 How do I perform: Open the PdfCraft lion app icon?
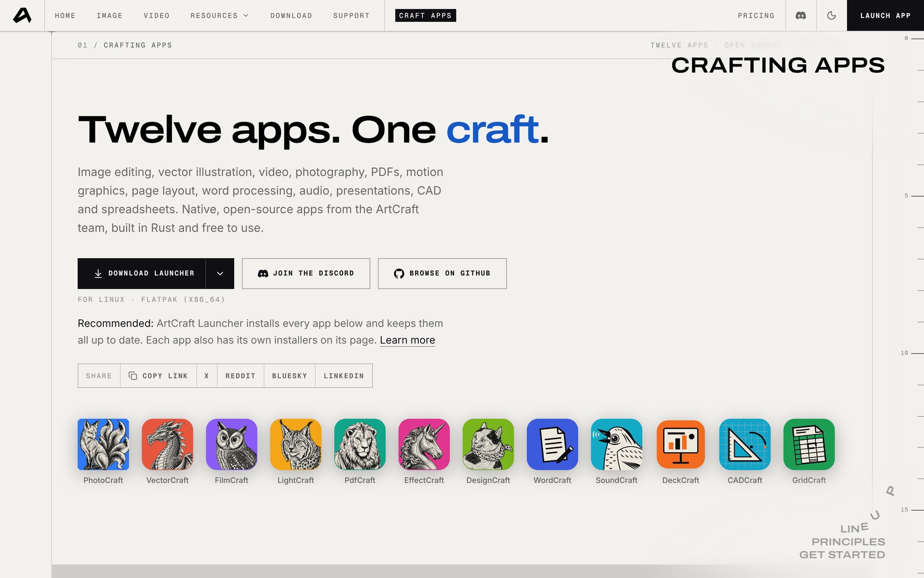pos(360,444)
